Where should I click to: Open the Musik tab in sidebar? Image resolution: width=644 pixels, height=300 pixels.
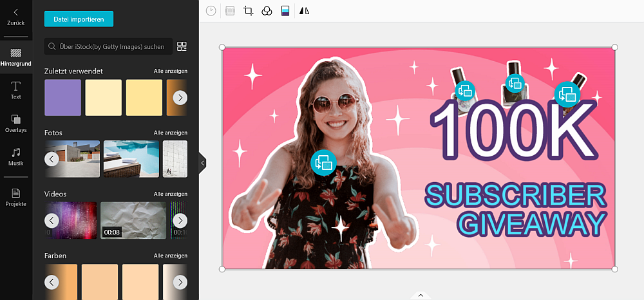pos(16,157)
